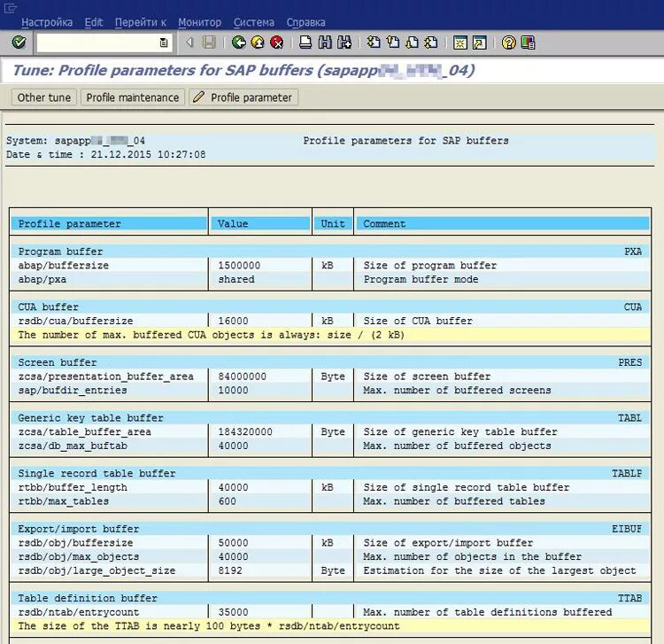The height and width of the screenshot is (644, 664).
Task: Select the sap/bufdir_entries parameter
Action: (x=73, y=391)
